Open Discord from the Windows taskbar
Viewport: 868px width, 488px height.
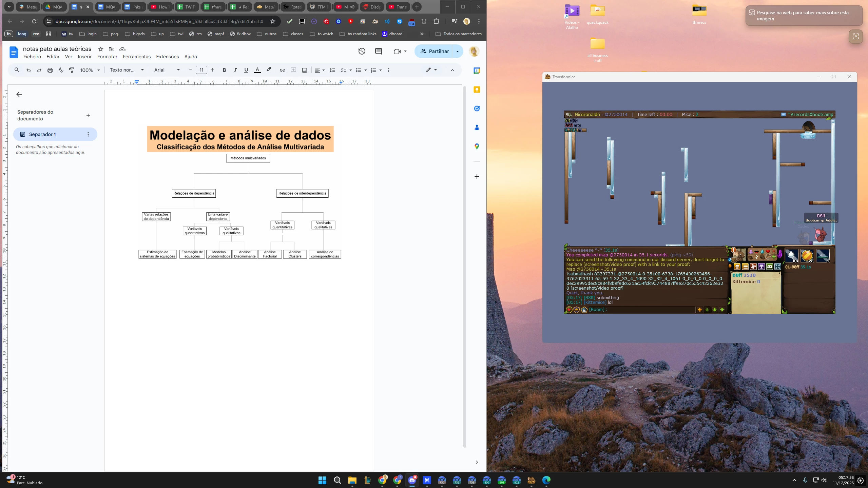(x=412, y=480)
